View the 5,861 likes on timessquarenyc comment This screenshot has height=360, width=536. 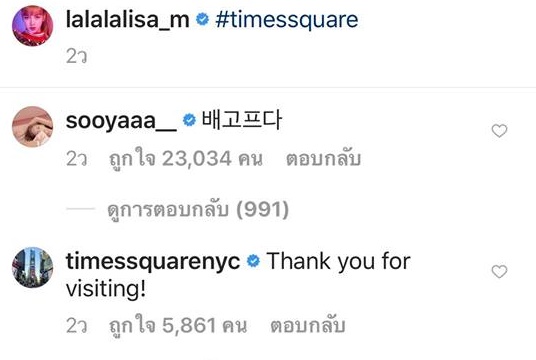click(177, 325)
